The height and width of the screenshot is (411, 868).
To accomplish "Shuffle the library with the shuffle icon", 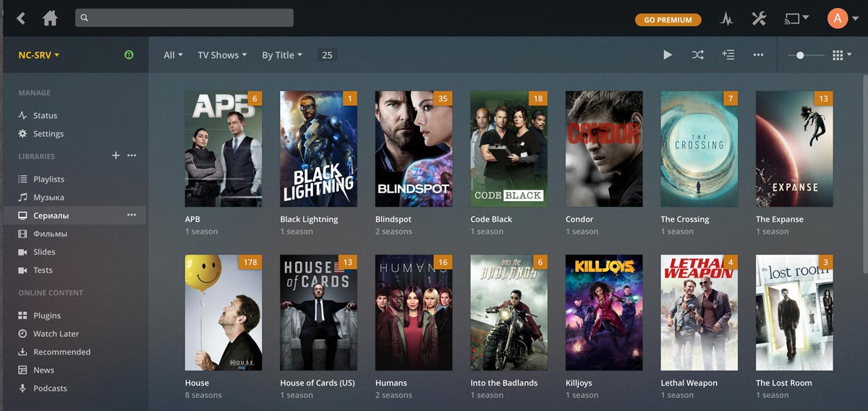I will 697,55.
